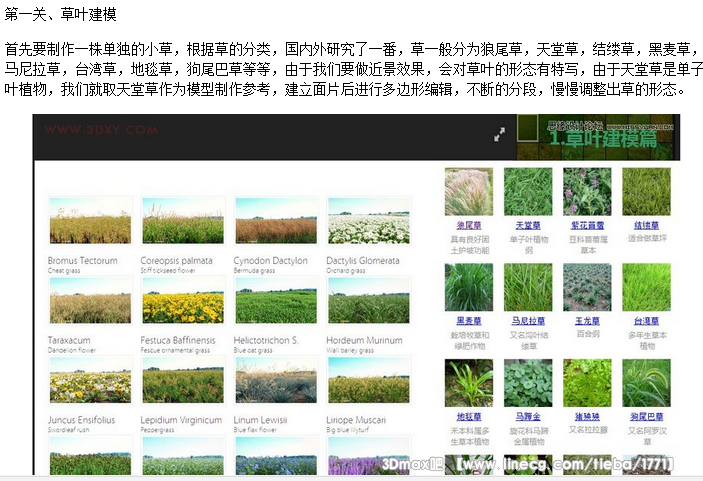Viewport: 703px width, 481px height.
Task: Select the 紫花苜蓿 photo thumbnail
Action: (x=587, y=191)
